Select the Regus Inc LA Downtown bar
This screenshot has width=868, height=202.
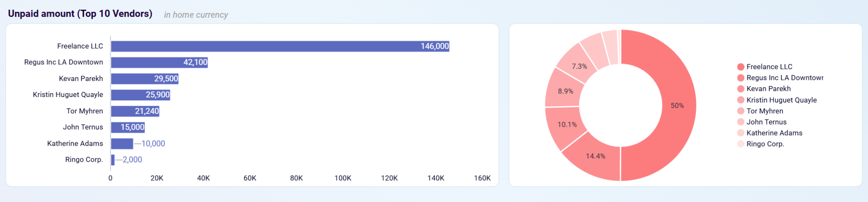pyautogui.click(x=159, y=62)
